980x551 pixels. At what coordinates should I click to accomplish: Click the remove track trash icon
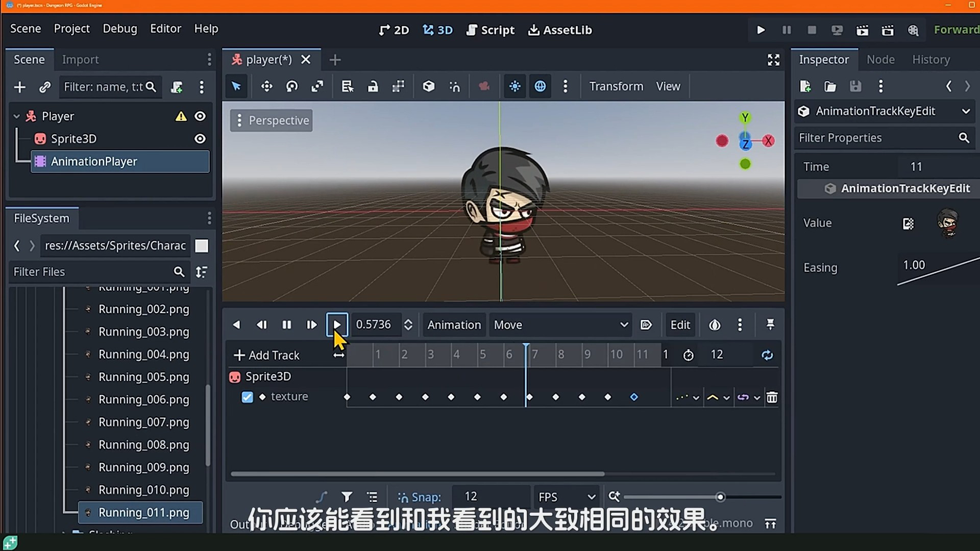(x=772, y=397)
